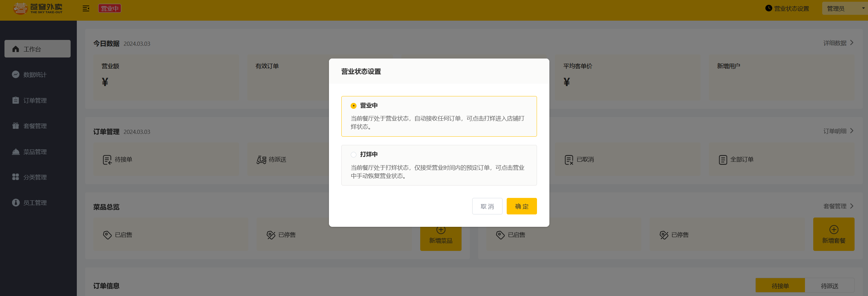Click the grid icon for 分类管理
The width and height of the screenshot is (868, 296).
(15, 177)
